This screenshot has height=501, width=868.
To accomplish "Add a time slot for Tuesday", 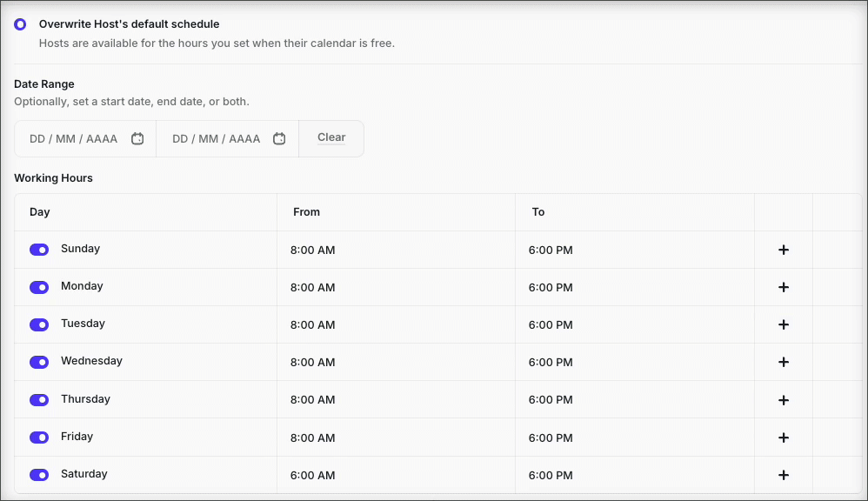I will [x=784, y=324].
